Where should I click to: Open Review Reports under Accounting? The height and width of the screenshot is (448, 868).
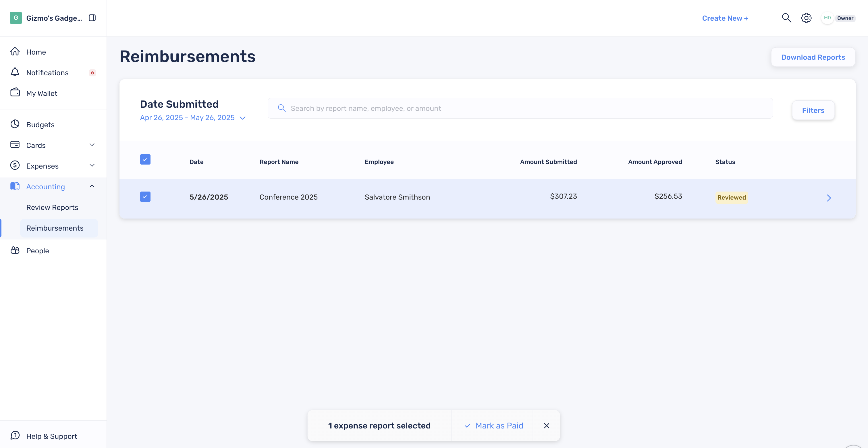click(52, 208)
